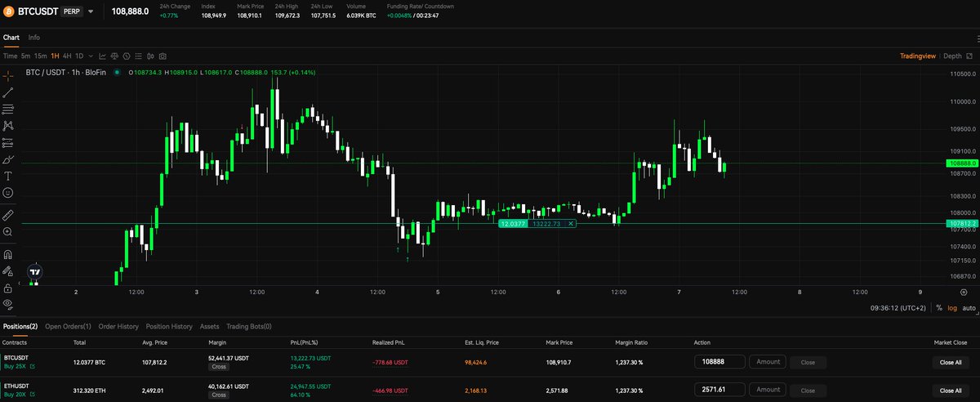Select the 5m timeframe
Screen dimensions: 980x402
[x=26, y=56]
